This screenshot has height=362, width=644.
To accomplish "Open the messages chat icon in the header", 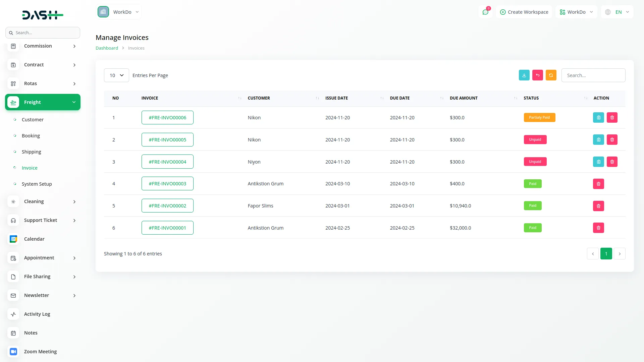I will 485,12.
